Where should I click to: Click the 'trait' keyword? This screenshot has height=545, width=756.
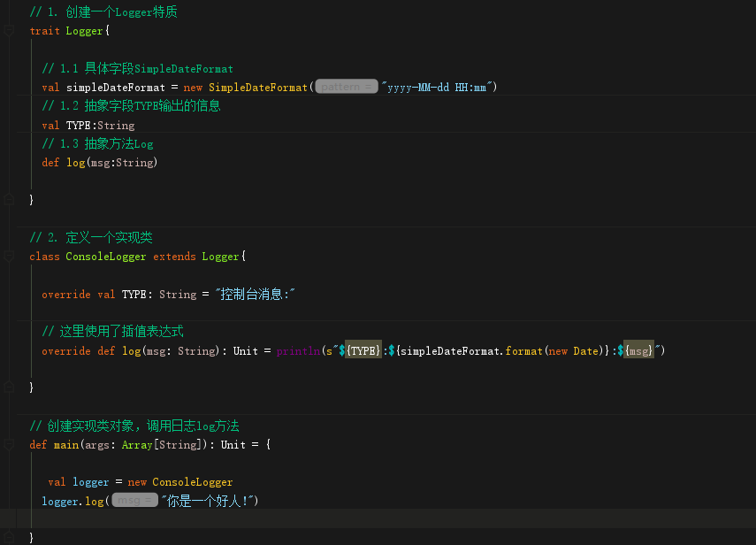point(44,31)
